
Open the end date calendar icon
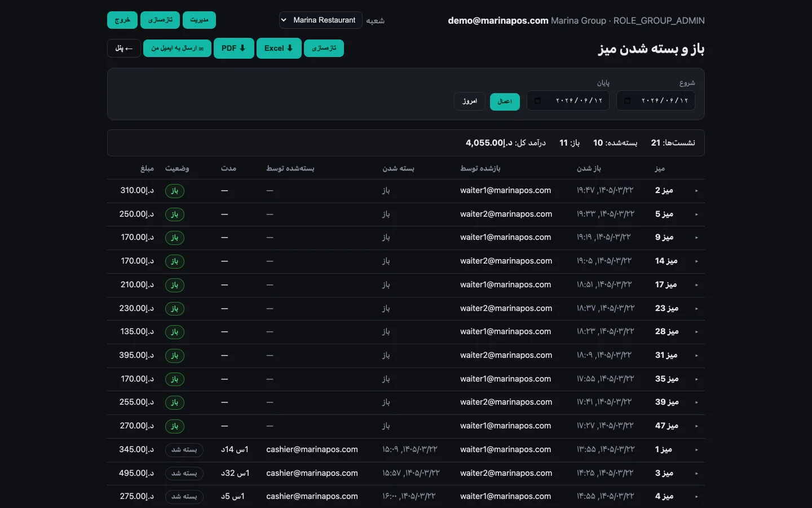(537, 101)
